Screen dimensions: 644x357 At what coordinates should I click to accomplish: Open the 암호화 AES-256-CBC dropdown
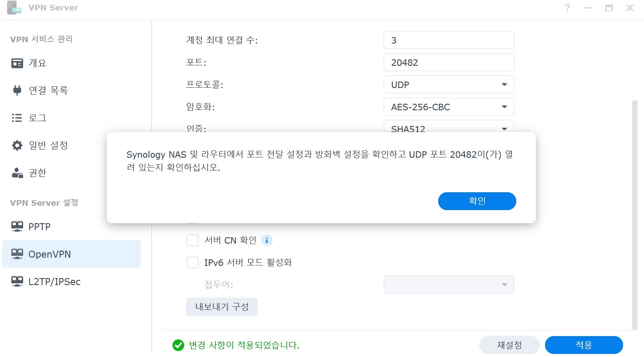[449, 107]
